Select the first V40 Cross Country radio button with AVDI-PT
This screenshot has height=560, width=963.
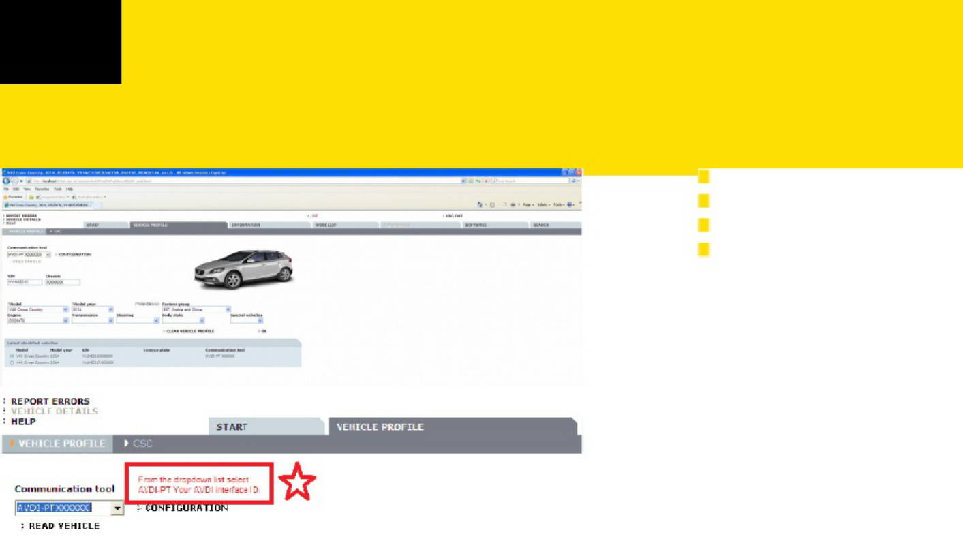tap(12, 356)
